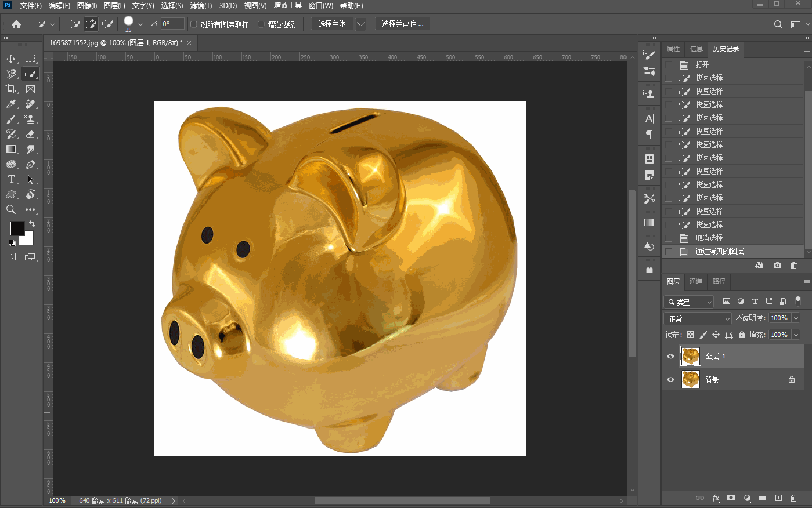Open blend mode 正常 dropdown
Screen dimensions: 812x508
pos(698,318)
